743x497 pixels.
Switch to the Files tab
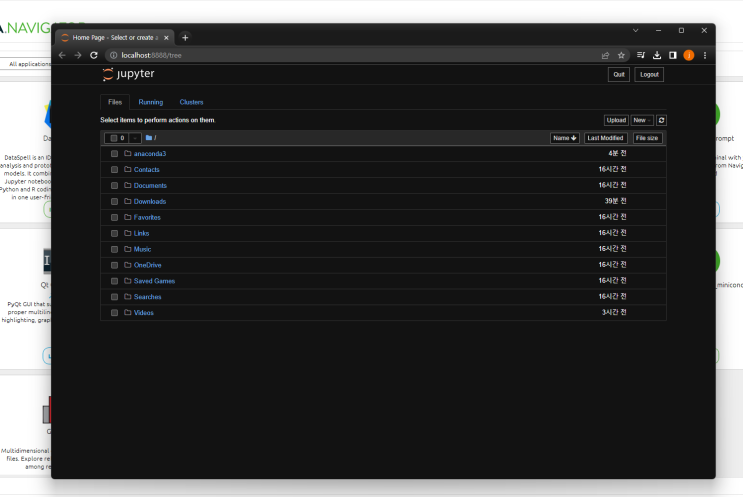click(x=115, y=102)
